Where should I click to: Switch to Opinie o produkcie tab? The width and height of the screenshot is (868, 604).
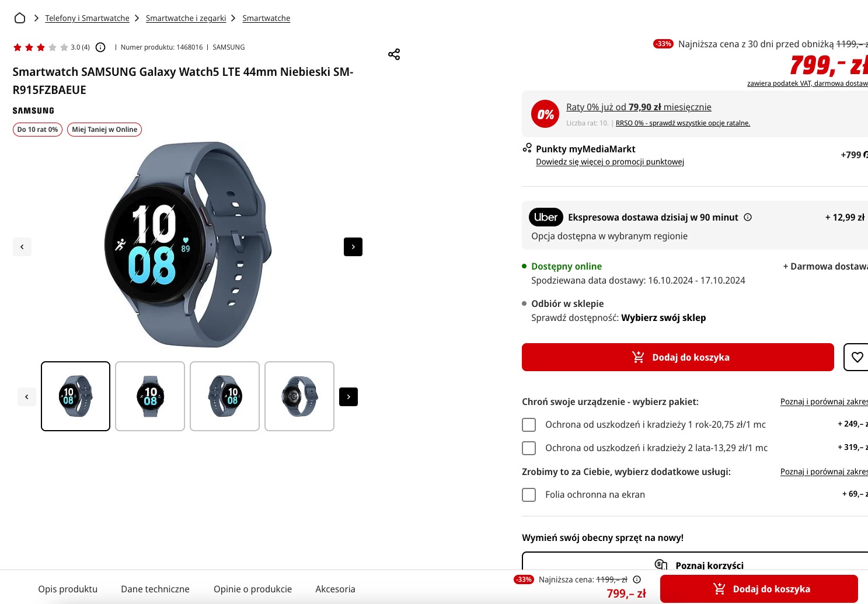pos(253,589)
